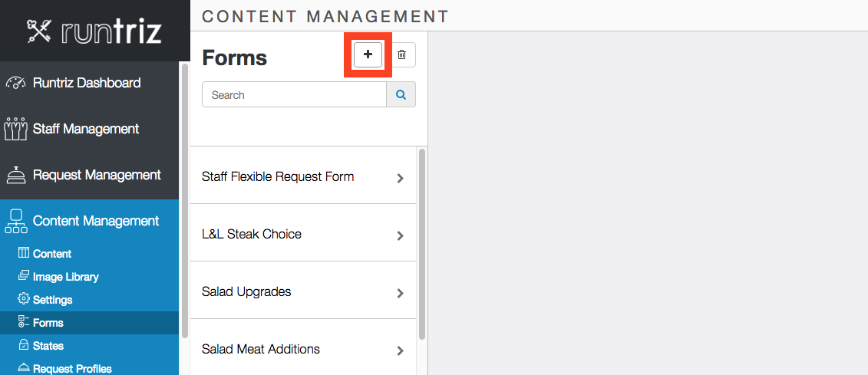Expand L&L Steak Choice chevron
Screen dimensions: 868x375
[x=401, y=235]
